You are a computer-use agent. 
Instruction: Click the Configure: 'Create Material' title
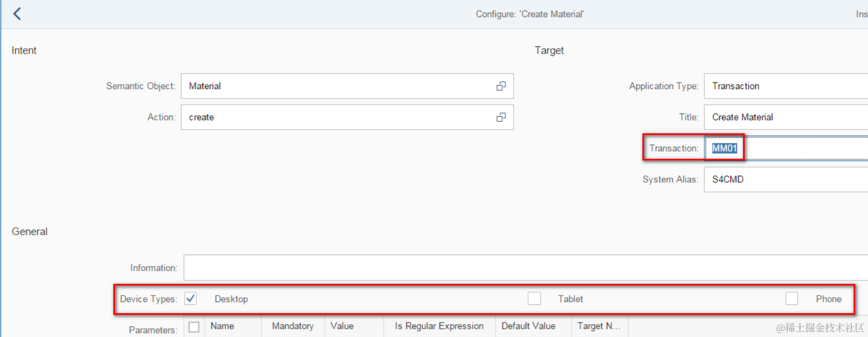coord(530,14)
